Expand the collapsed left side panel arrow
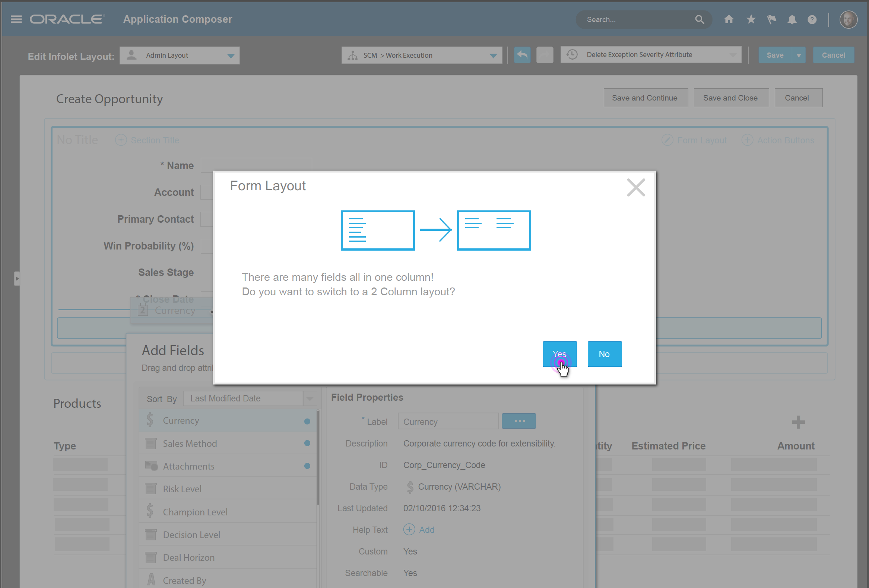This screenshot has height=588, width=869. 17,279
